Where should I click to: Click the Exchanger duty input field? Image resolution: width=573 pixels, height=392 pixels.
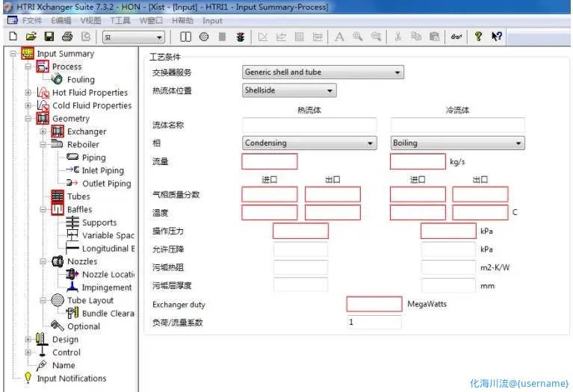coord(374,304)
